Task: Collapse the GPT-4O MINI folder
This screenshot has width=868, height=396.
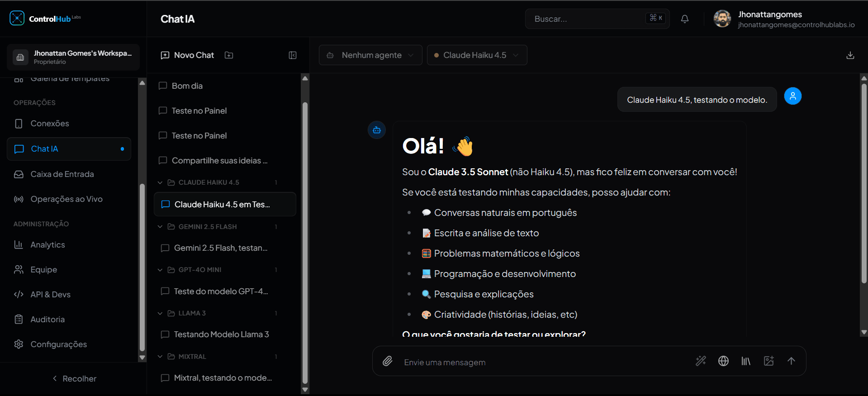Action: point(160,270)
